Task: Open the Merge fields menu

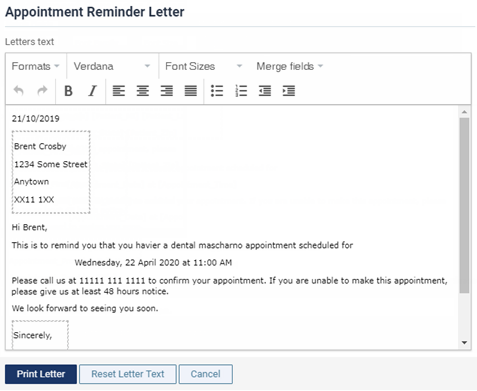Action: click(x=290, y=66)
